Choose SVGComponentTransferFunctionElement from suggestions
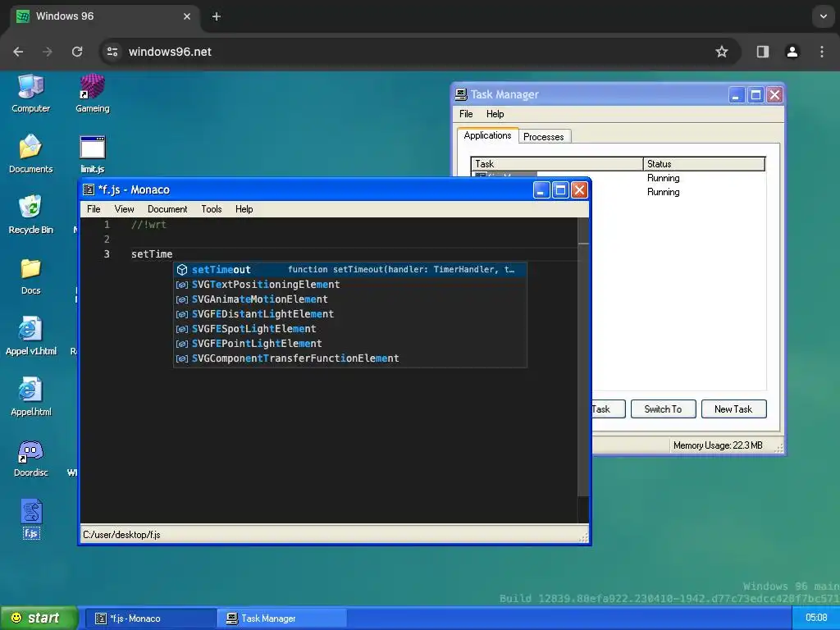 coord(350,358)
